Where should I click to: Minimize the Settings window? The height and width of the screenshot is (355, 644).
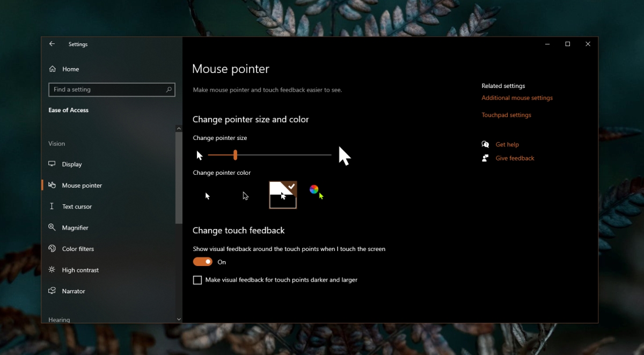pos(547,44)
